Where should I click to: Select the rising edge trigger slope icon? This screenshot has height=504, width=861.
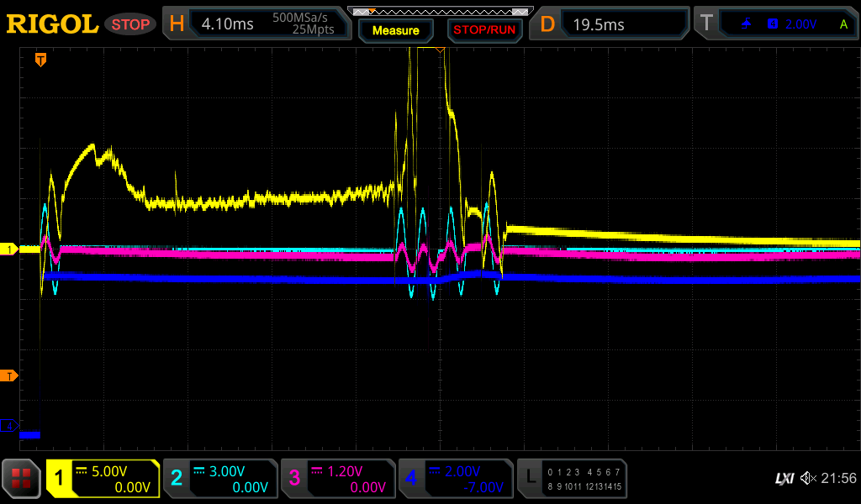tap(747, 24)
